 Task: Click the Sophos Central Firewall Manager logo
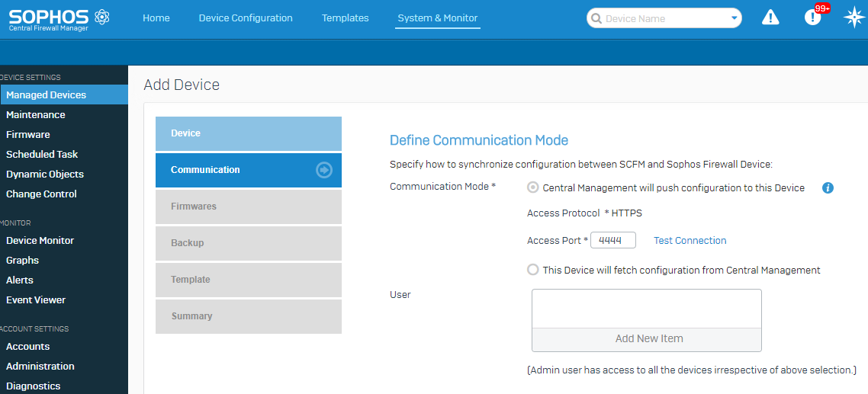coord(59,20)
